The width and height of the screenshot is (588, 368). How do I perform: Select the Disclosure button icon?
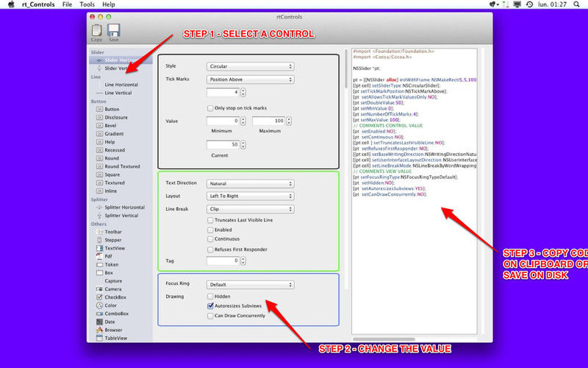click(99, 118)
